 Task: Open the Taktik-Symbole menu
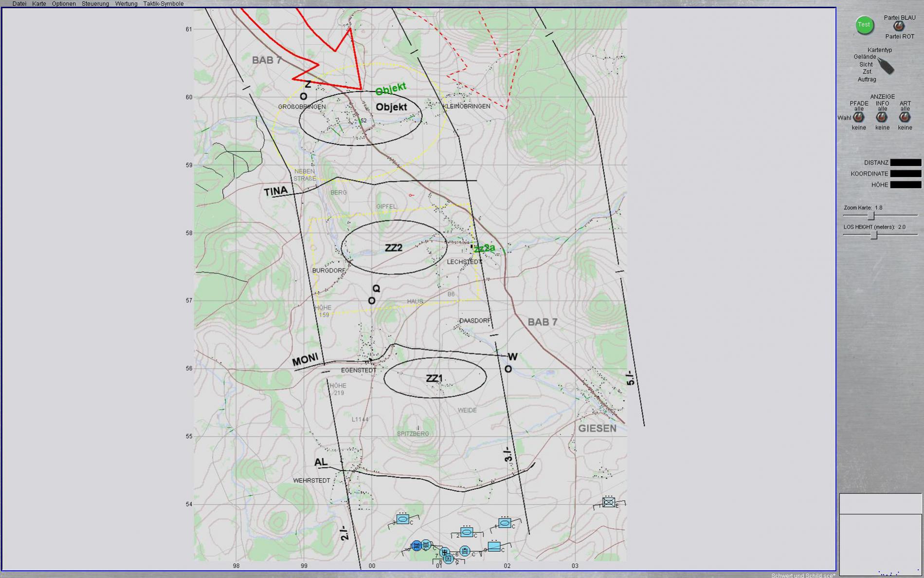(x=163, y=4)
